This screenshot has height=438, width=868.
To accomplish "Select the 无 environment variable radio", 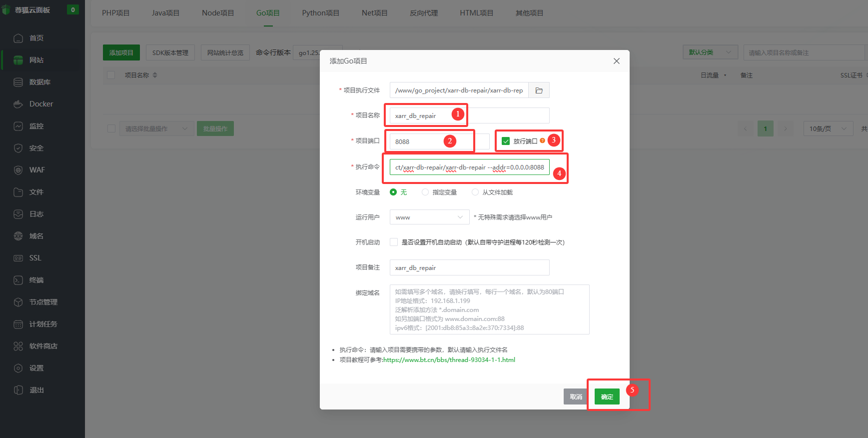I will click(393, 192).
